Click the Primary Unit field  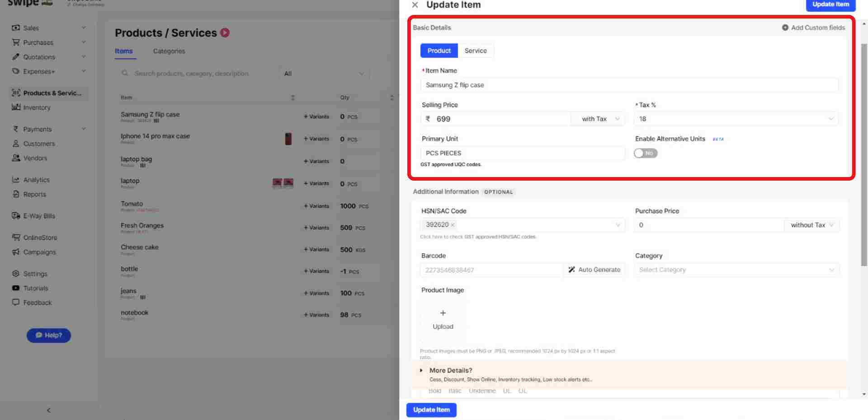click(523, 153)
